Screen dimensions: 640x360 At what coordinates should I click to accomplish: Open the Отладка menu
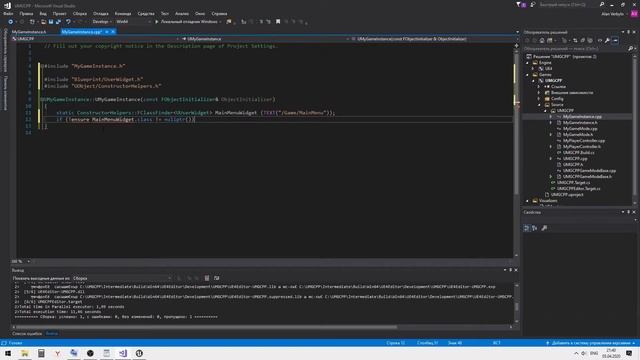pyautogui.click(x=101, y=13)
